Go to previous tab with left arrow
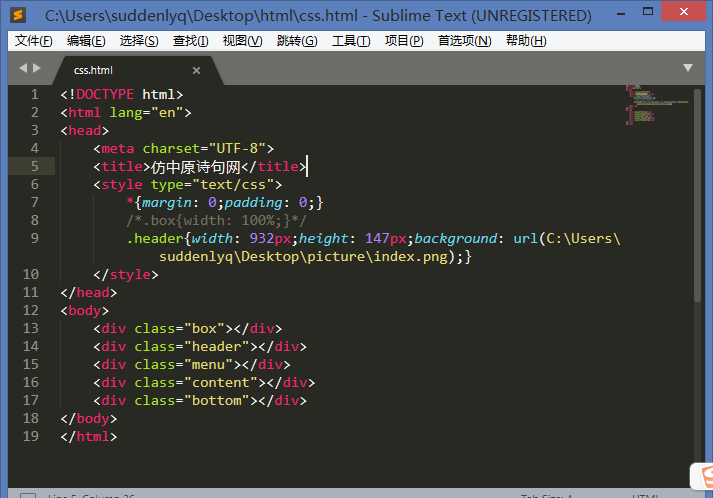The image size is (713, 498). coord(23,68)
